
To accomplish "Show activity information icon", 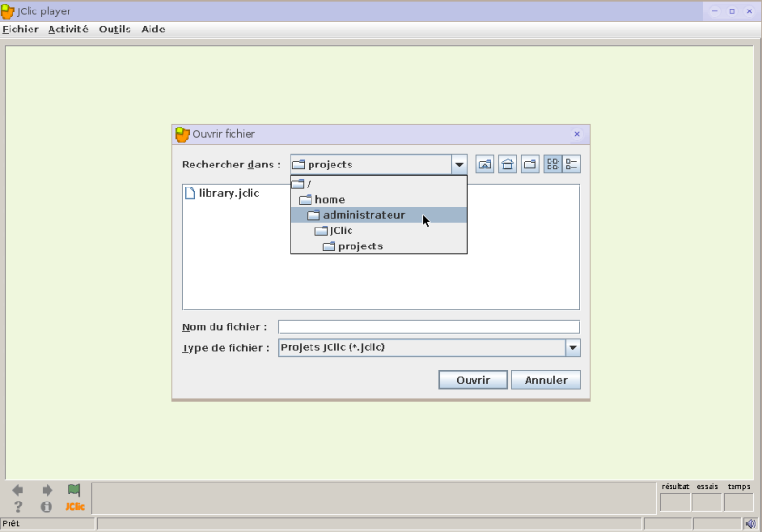I will tap(46, 506).
